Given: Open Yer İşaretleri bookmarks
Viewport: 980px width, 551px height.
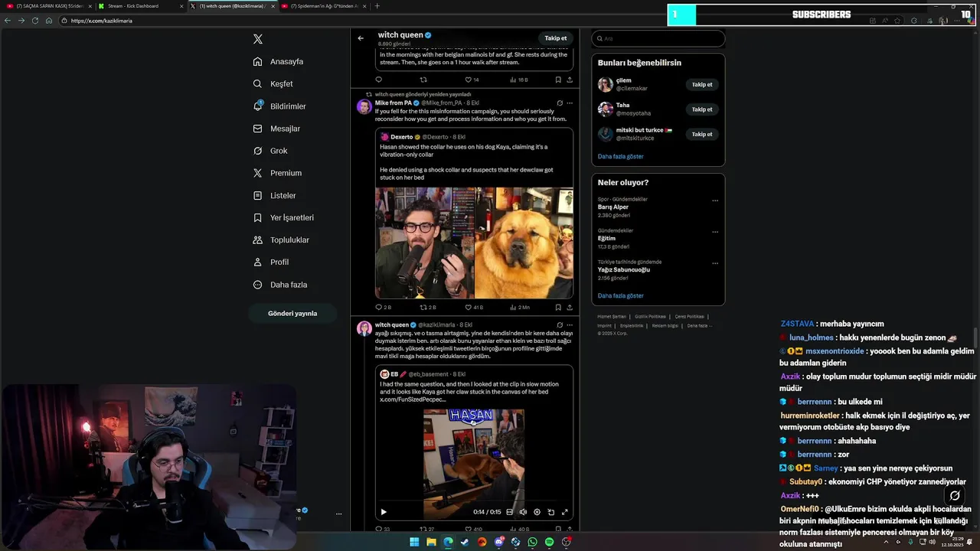Looking at the screenshot, I should pos(283,217).
